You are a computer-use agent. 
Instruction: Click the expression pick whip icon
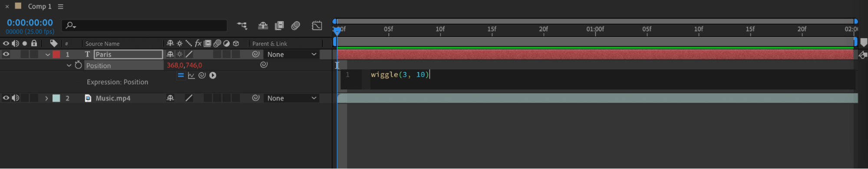(x=202, y=76)
